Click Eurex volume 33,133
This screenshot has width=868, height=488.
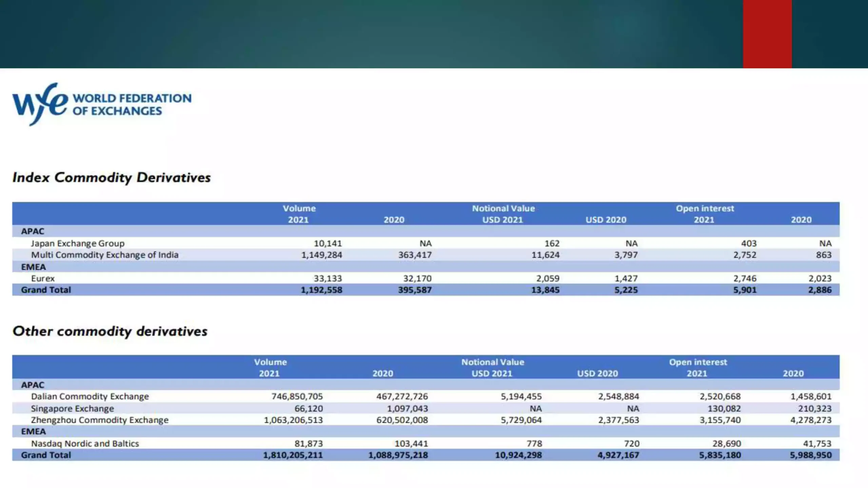point(328,279)
